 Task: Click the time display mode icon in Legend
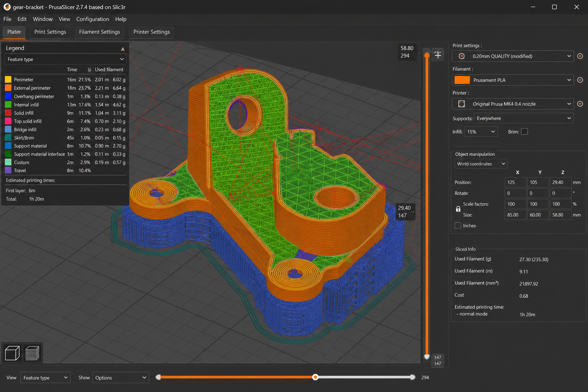89,70
